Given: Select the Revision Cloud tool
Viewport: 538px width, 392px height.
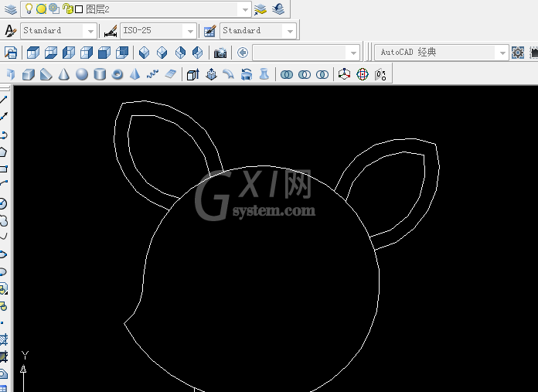Looking at the screenshot, I should click(x=3, y=221).
